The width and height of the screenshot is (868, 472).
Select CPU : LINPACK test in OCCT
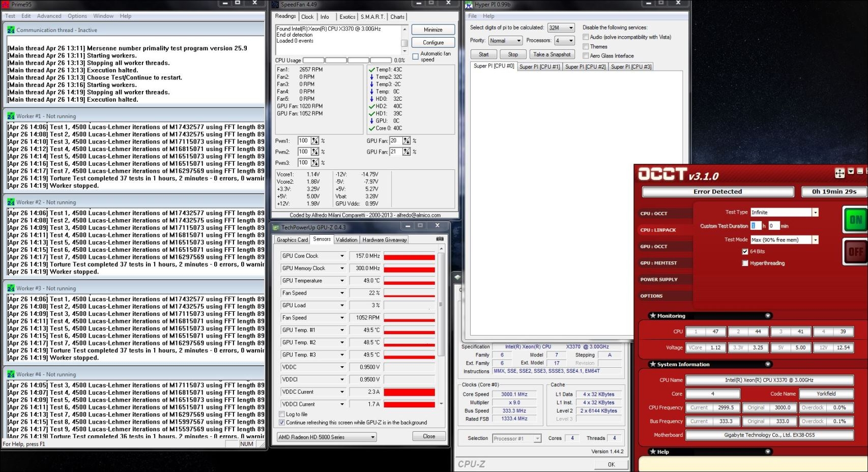coord(658,230)
